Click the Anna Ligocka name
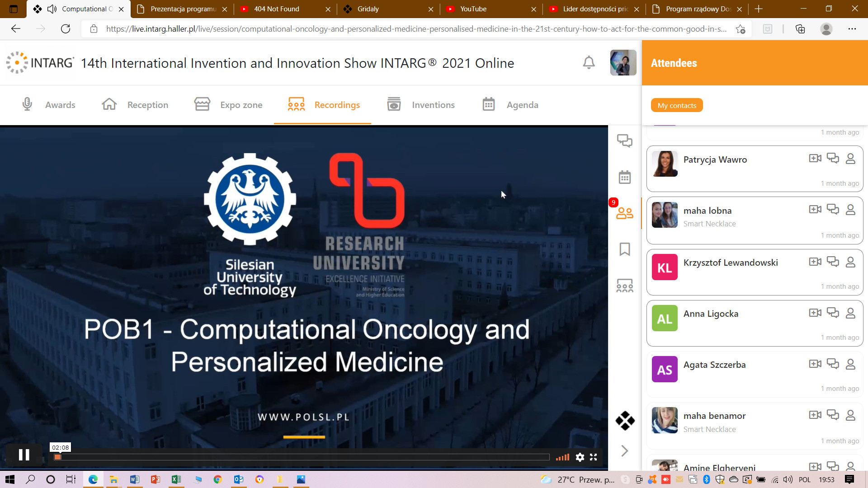868x488 pixels. [x=711, y=314]
